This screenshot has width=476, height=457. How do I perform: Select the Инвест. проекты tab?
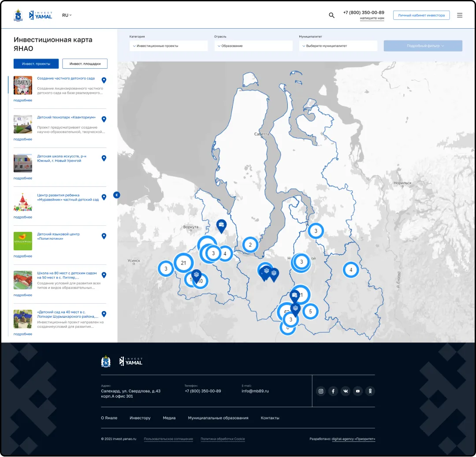[x=36, y=64]
